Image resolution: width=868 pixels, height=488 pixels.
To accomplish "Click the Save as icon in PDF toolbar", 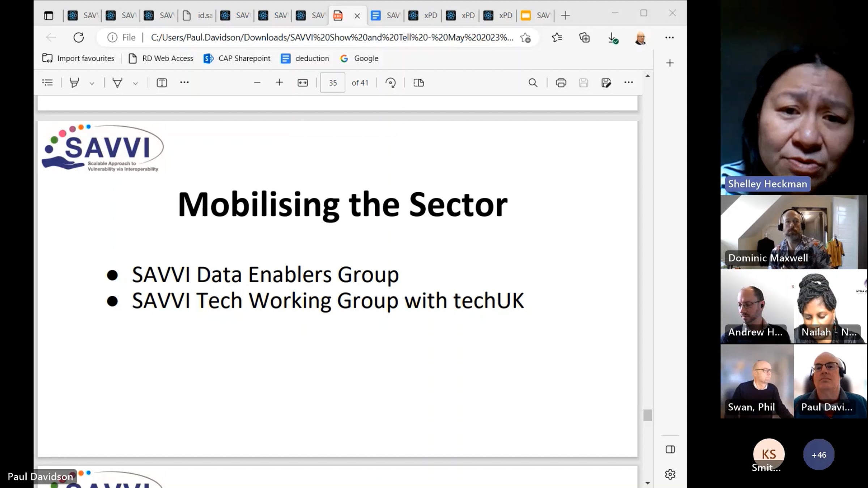I will pos(606,83).
